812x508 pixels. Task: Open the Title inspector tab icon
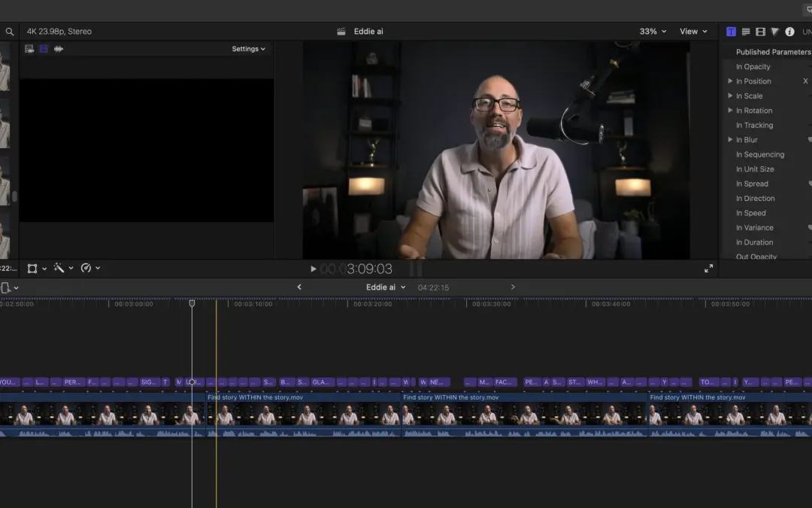point(731,32)
